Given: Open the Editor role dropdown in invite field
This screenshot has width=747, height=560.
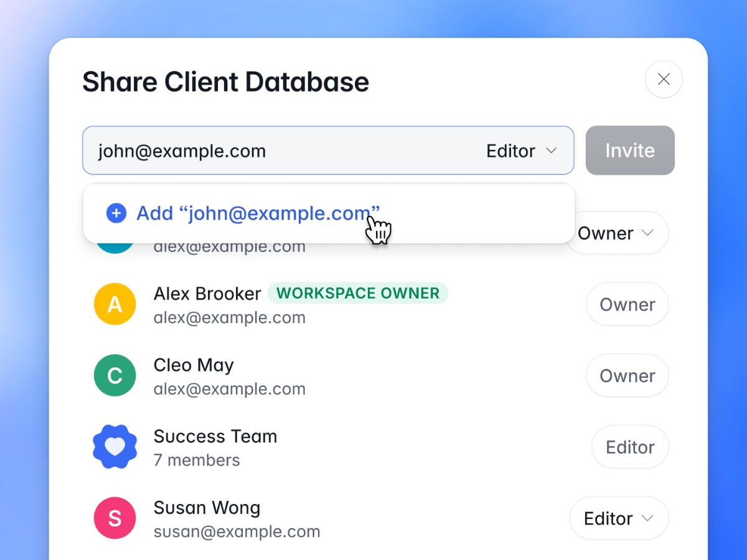Looking at the screenshot, I should (521, 151).
